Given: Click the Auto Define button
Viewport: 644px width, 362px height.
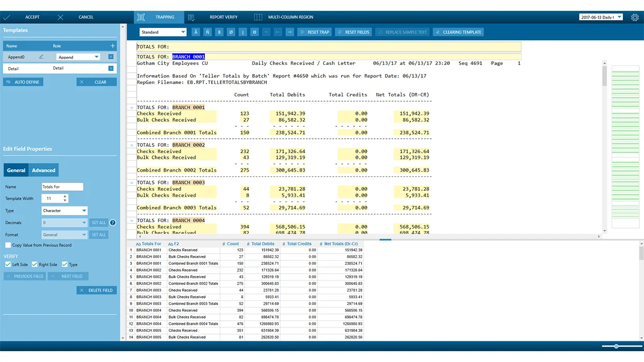Looking at the screenshot, I should tap(23, 82).
